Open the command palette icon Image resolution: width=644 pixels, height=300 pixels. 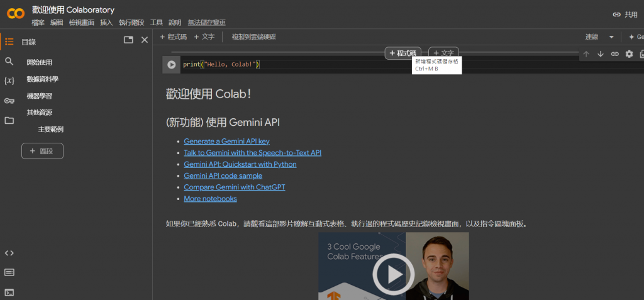(9, 272)
